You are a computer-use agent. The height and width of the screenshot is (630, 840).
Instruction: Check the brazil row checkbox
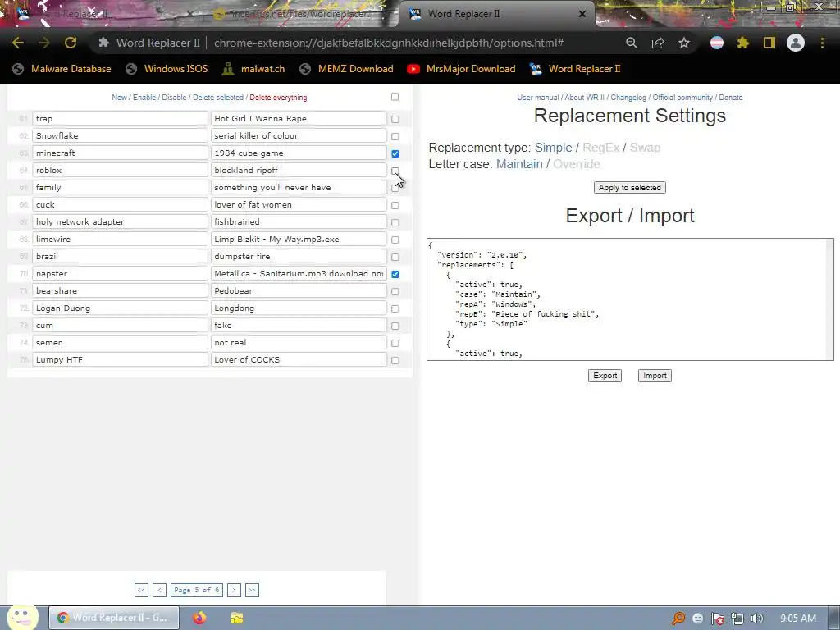pyautogui.click(x=395, y=257)
